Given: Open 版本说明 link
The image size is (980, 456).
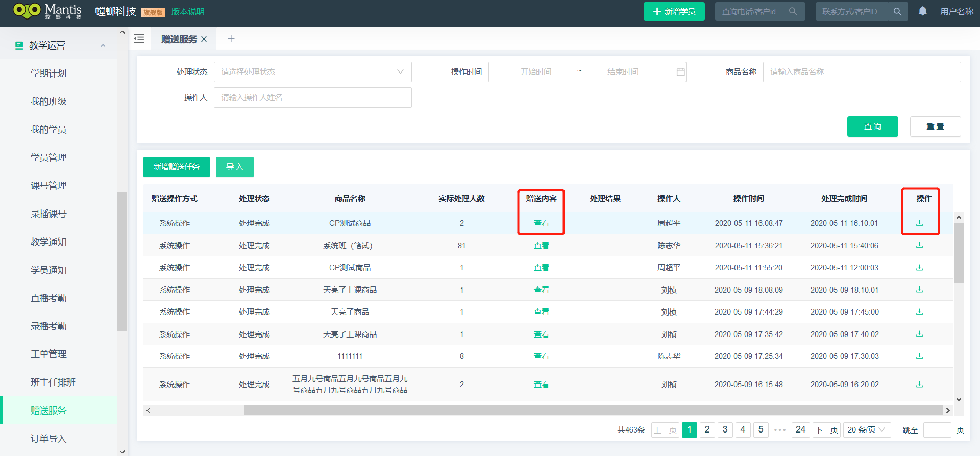Looking at the screenshot, I should pos(188,12).
